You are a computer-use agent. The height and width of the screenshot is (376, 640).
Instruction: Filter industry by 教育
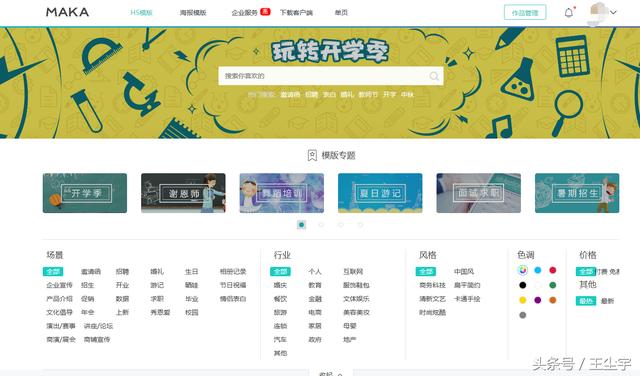(315, 285)
